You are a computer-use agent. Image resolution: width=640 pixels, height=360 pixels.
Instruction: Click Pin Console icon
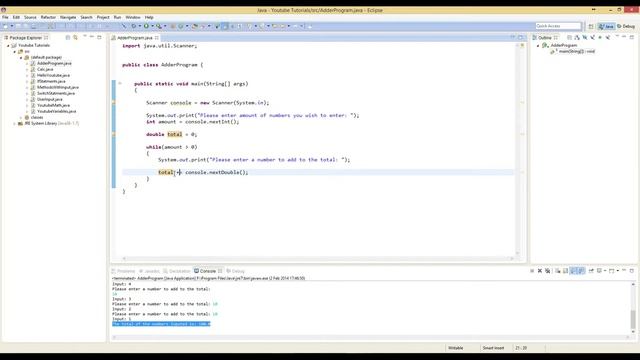point(591,271)
